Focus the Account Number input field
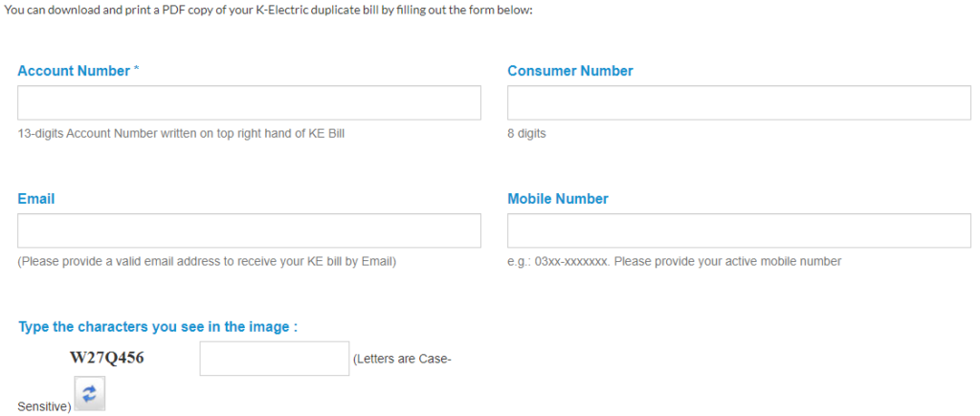The width and height of the screenshot is (980, 416). point(250,103)
